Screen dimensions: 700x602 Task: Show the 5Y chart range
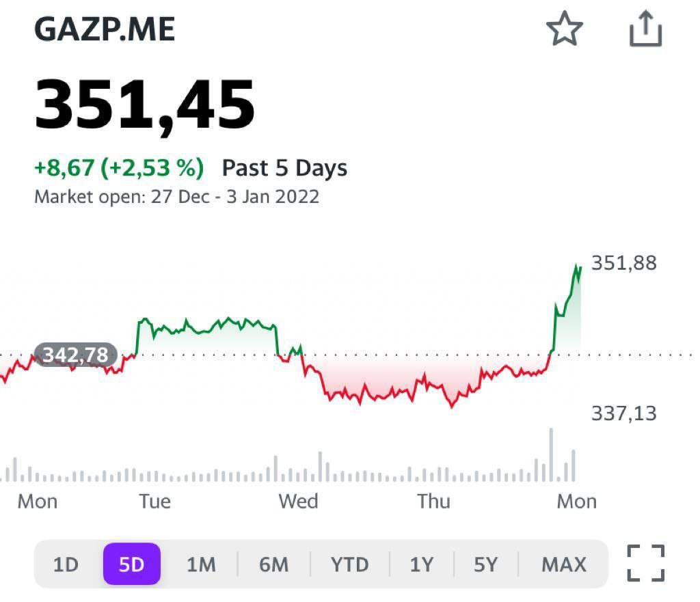pyautogui.click(x=486, y=564)
